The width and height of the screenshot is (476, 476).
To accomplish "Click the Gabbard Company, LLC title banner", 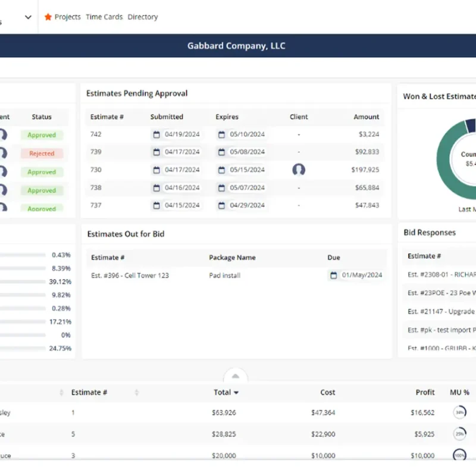I will point(236,46).
